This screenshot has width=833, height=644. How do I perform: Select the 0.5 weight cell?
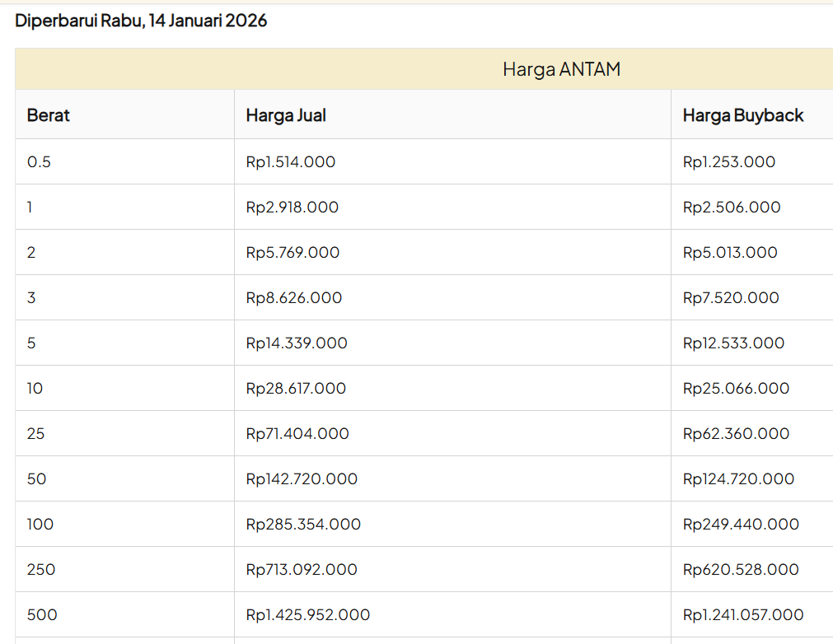[x=39, y=162]
